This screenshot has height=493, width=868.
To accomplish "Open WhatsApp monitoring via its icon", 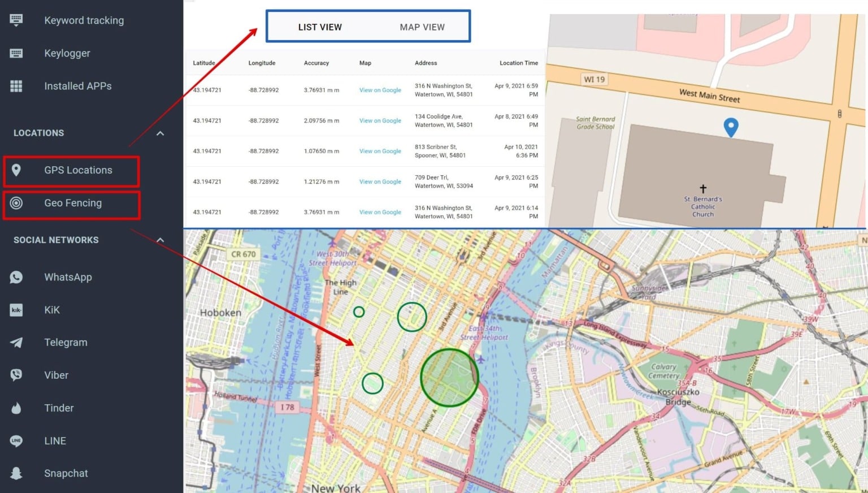I will tap(16, 276).
